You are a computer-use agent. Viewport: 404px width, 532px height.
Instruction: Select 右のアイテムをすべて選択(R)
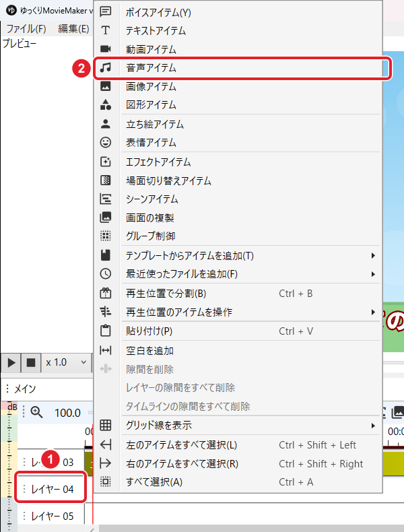238,463
